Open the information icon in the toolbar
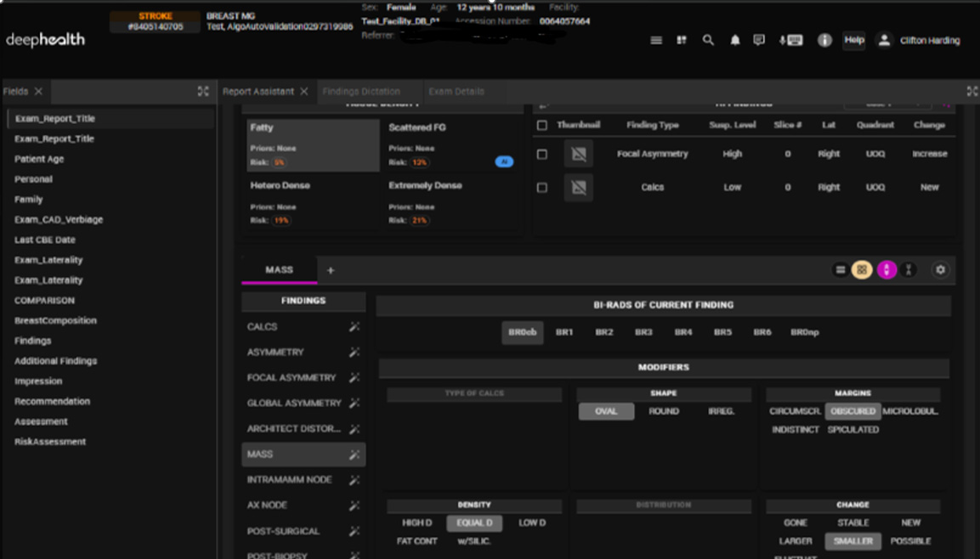 coord(824,40)
